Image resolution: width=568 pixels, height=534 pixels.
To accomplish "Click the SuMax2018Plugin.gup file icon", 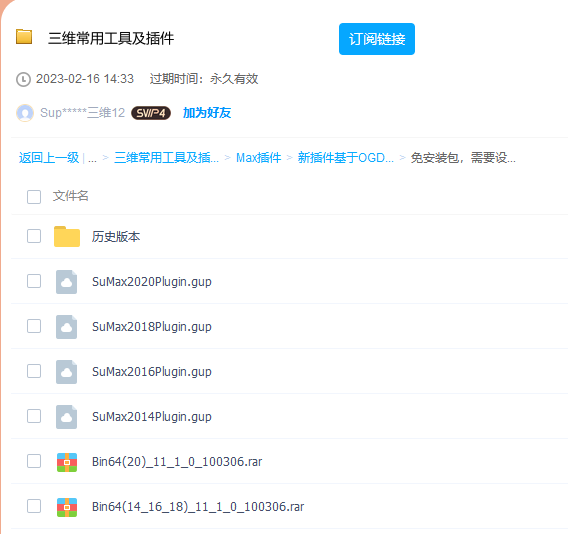I will point(66,326).
